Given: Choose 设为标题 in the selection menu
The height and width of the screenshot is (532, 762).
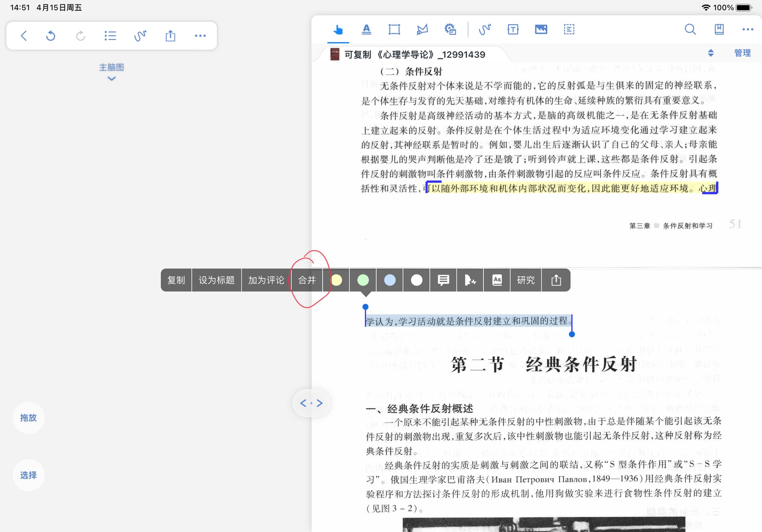Looking at the screenshot, I should 217,280.
